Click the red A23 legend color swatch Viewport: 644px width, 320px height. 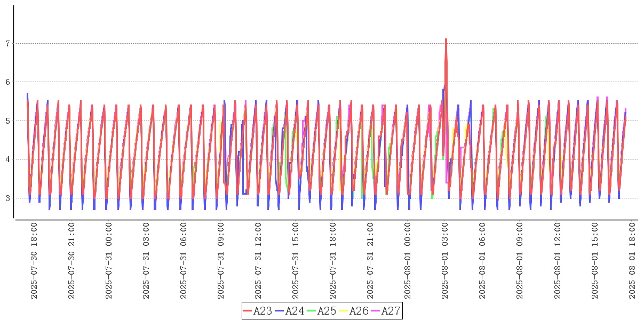248,311
